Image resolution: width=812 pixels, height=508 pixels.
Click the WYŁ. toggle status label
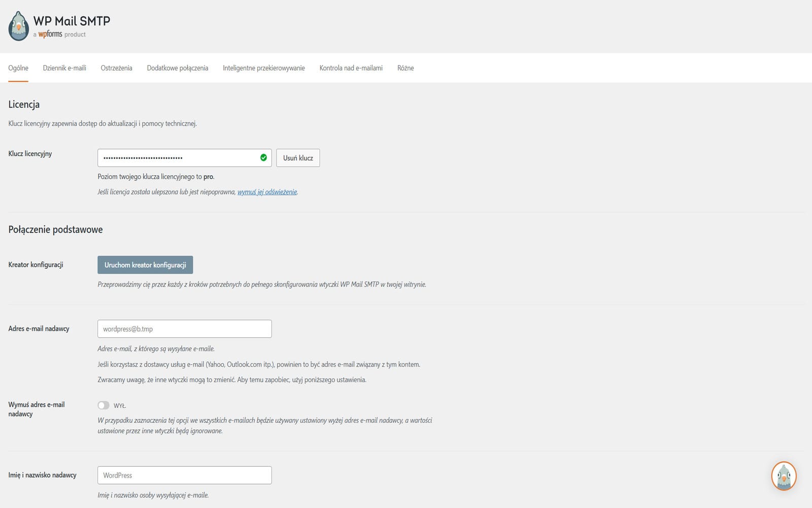120,406
